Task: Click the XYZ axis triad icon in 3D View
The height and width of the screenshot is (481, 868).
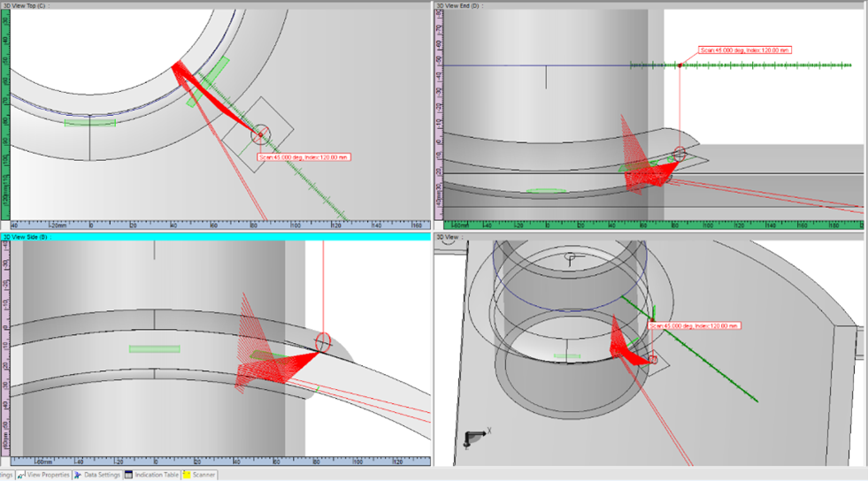Action: pyautogui.click(x=475, y=436)
